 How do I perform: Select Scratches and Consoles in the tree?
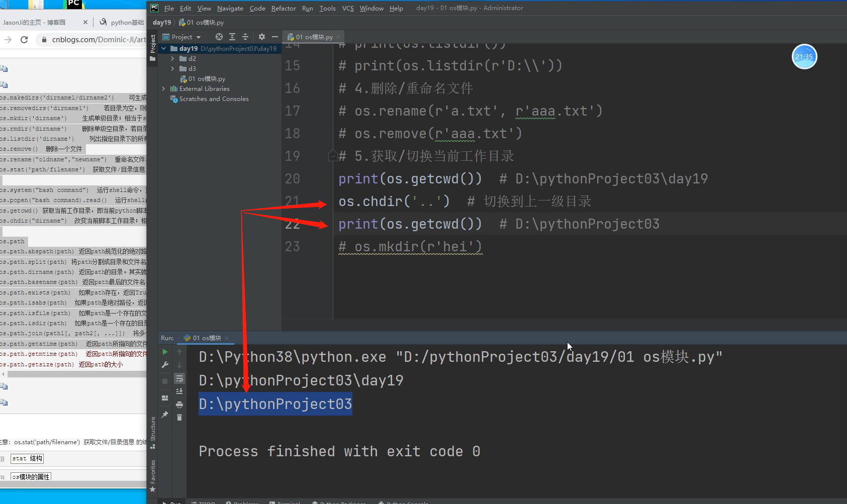[x=210, y=99]
